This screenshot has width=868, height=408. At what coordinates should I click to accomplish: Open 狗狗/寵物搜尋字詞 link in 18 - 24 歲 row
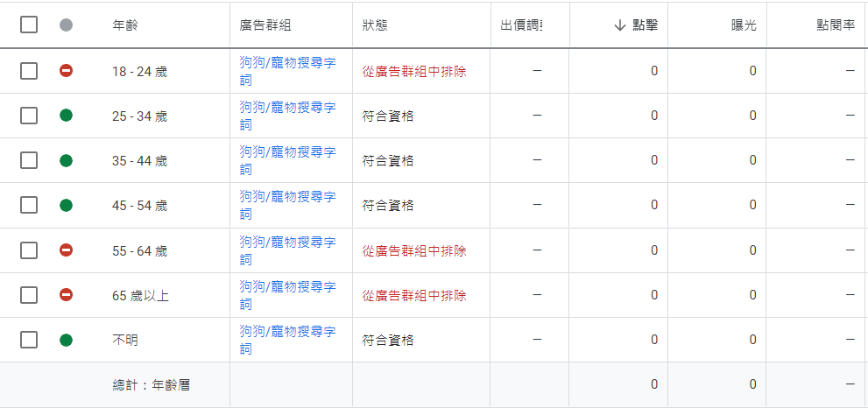click(287, 70)
